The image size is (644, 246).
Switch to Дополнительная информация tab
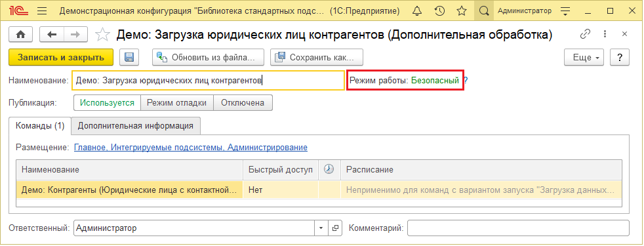136,126
